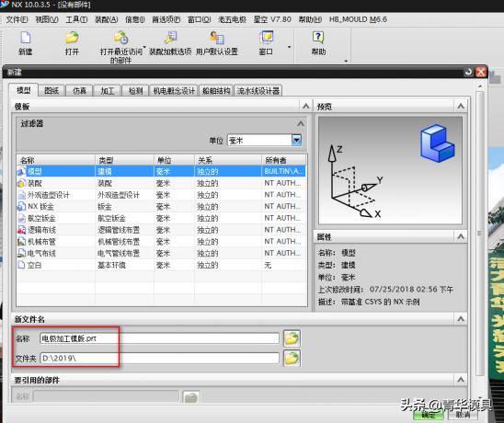Open the HB_MOULD M6.6 menu
This screenshot has height=423, width=504.
coord(358,19)
